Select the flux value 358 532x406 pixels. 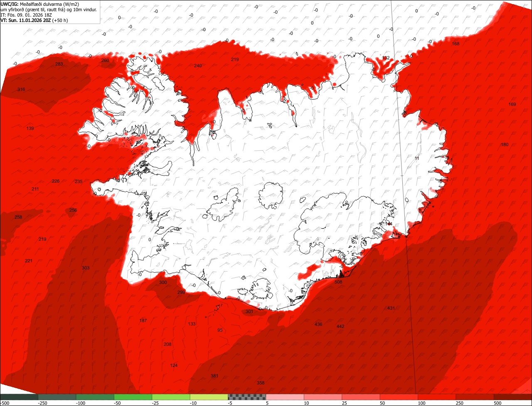click(x=261, y=383)
